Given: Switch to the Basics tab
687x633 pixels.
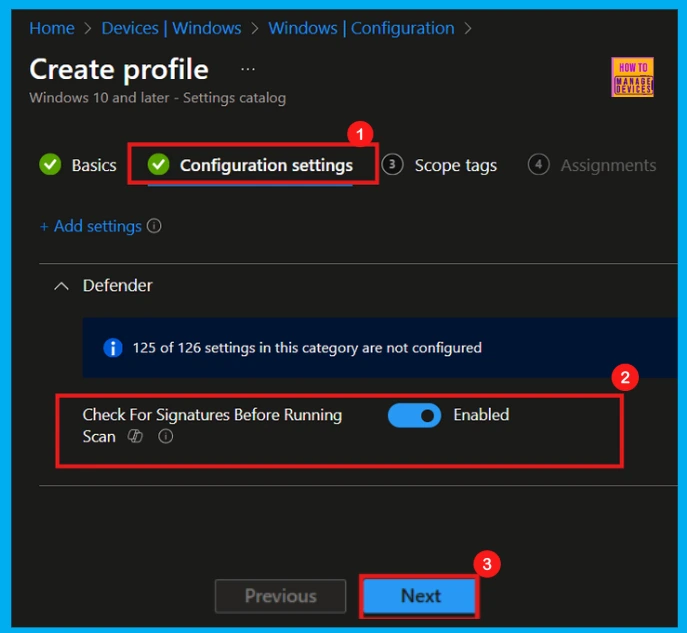Looking at the screenshot, I should point(78,165).
